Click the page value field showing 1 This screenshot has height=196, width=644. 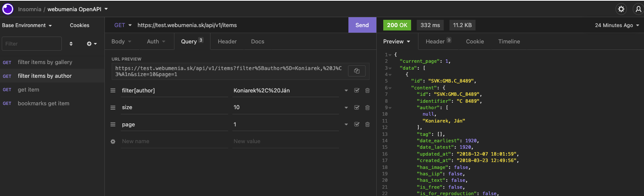tap(286, 125)
